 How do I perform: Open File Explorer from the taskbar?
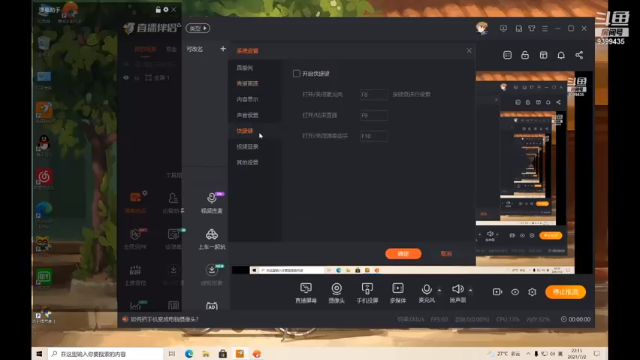click(x=206, y=354)
